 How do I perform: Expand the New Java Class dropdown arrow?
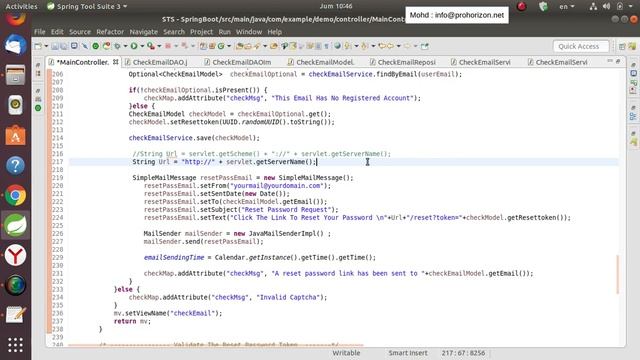pos(229,46)
